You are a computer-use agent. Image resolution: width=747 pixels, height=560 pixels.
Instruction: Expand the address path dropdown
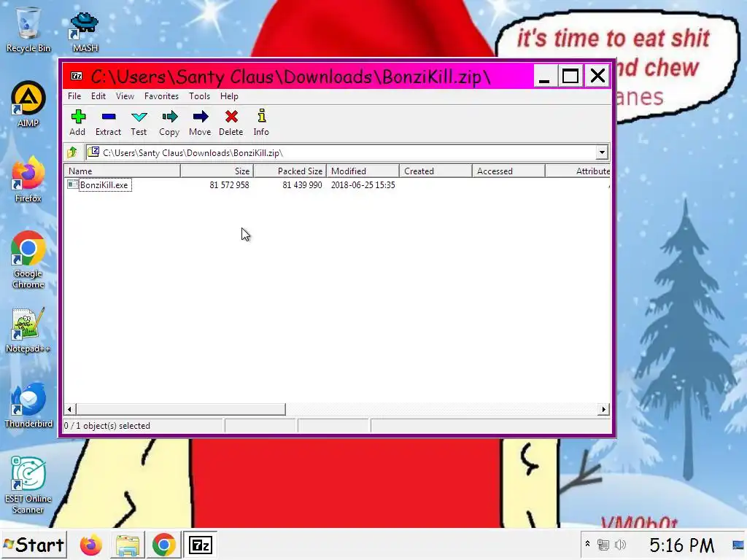point(602,152)
